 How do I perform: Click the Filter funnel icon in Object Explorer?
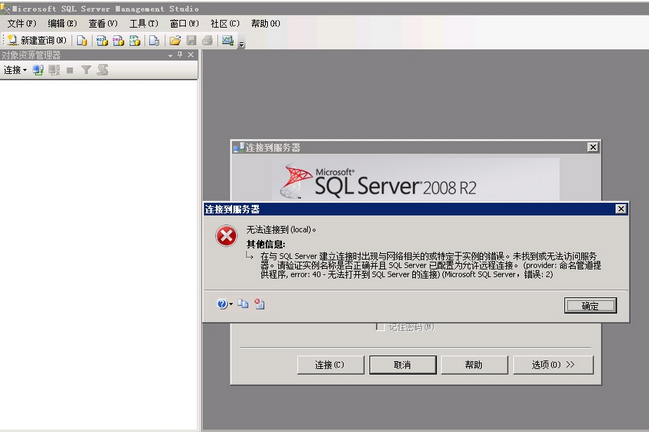coord(86,70)
